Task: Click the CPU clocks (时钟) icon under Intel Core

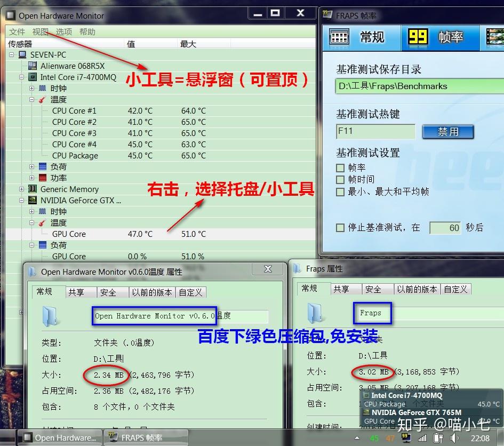Action: [43, 88]
